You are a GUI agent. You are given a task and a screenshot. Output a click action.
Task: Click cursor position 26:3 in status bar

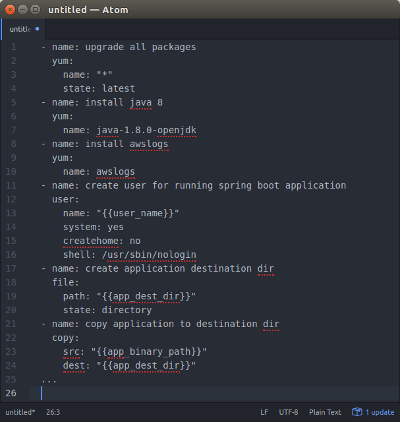53,412
